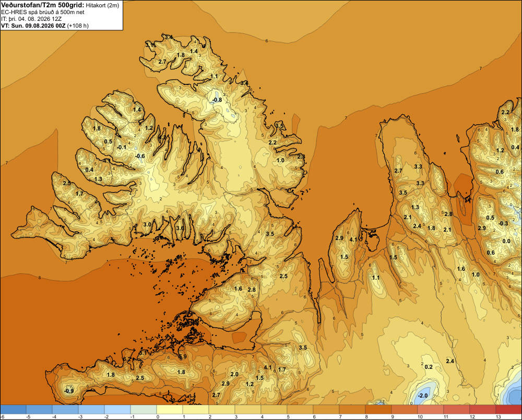The width and height of the screenshot is (522, 420).
Task: Click the 6.2 temperature value on the map
Action: (x=127, y=359)
